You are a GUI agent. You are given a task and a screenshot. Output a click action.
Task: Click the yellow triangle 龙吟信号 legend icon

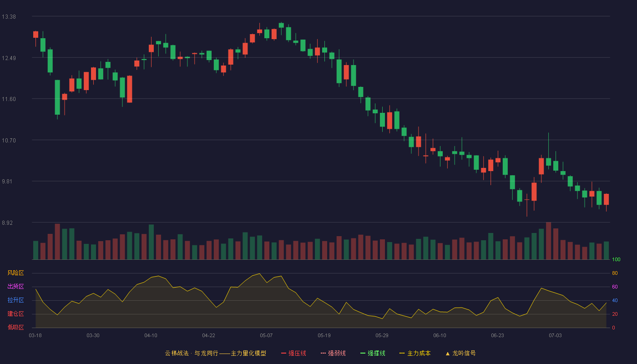(x=447, y=353)
